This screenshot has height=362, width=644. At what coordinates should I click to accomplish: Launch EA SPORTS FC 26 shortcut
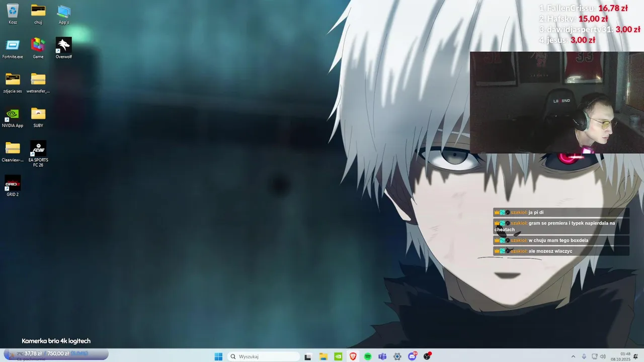pos(38,154)
